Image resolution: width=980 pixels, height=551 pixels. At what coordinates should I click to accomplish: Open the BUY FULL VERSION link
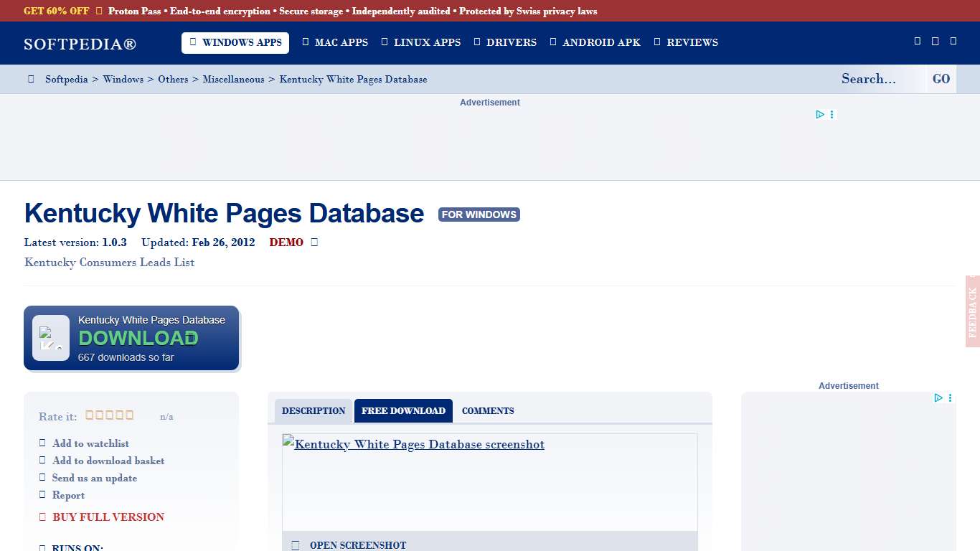pyautogui.click(x=108, y=517)
